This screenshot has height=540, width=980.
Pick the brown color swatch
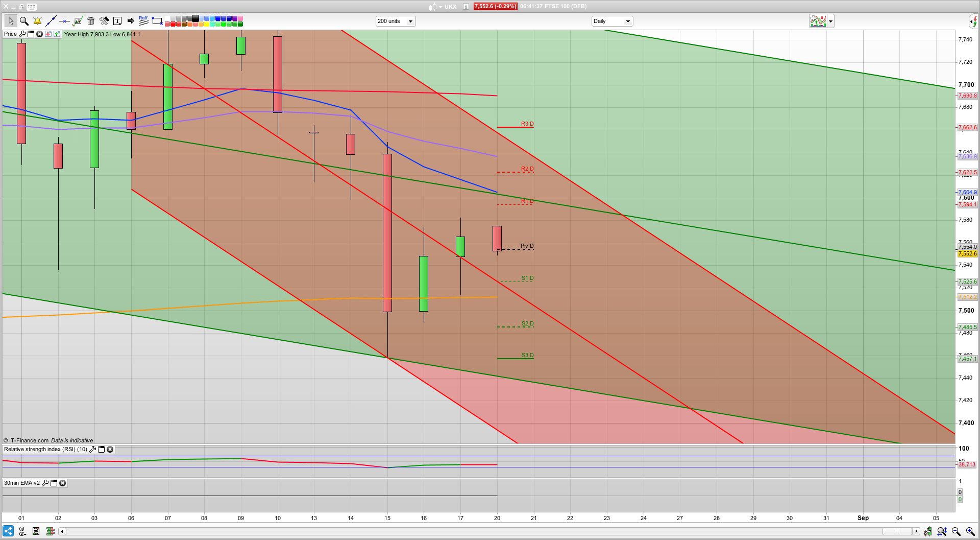point(184,24)
